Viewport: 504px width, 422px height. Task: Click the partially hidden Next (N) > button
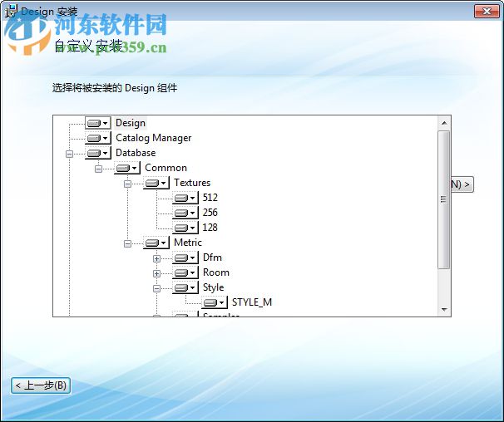[462, 184]
